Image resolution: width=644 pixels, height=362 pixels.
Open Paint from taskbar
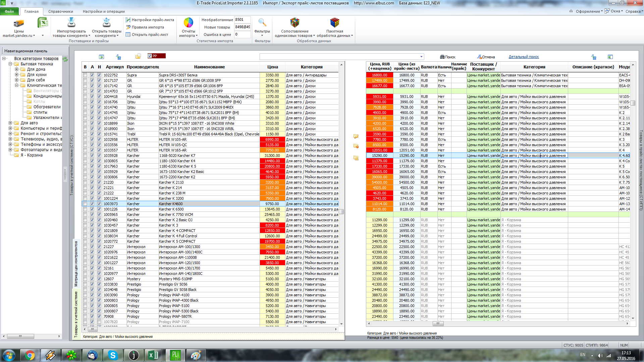196,355
